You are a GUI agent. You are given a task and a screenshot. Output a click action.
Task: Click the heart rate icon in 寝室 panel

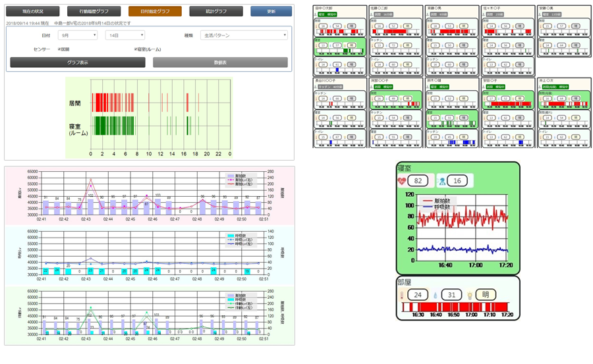pos(403,181)
